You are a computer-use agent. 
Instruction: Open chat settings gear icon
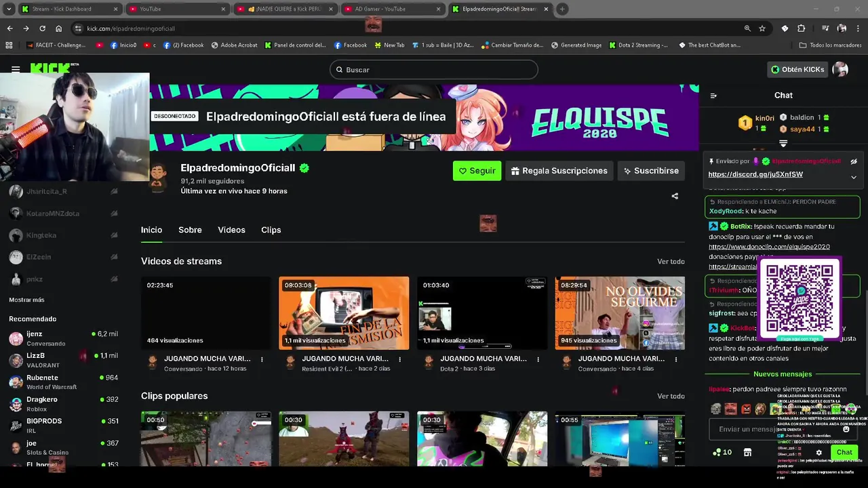pos(818,452)
